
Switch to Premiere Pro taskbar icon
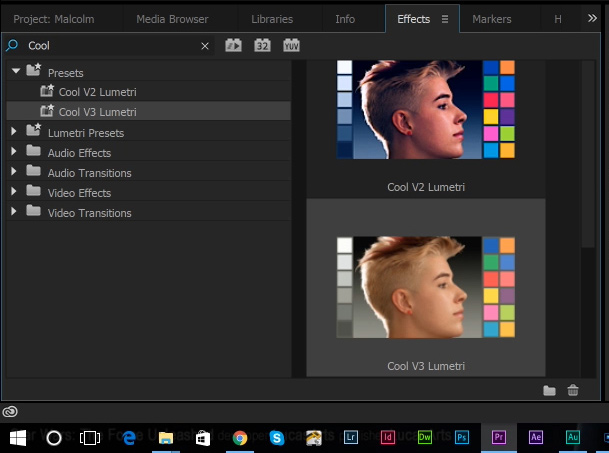(499, 437)
